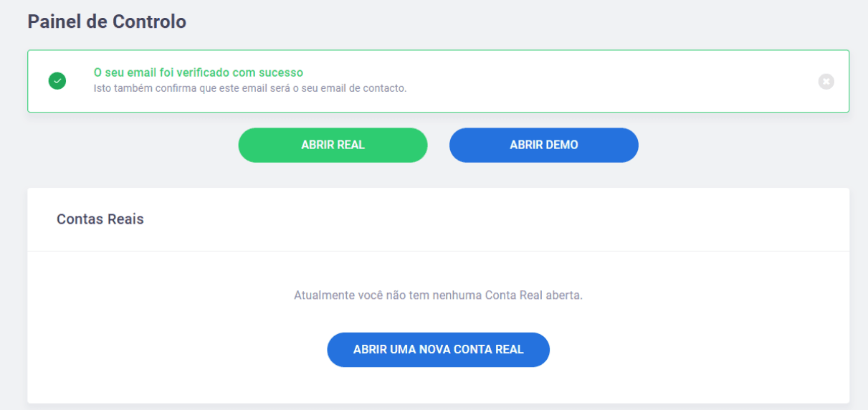The width and height of the screenshot is (868, 410).
Task: Click the Painel de Controlo heading
Action: tap(107, 22)
